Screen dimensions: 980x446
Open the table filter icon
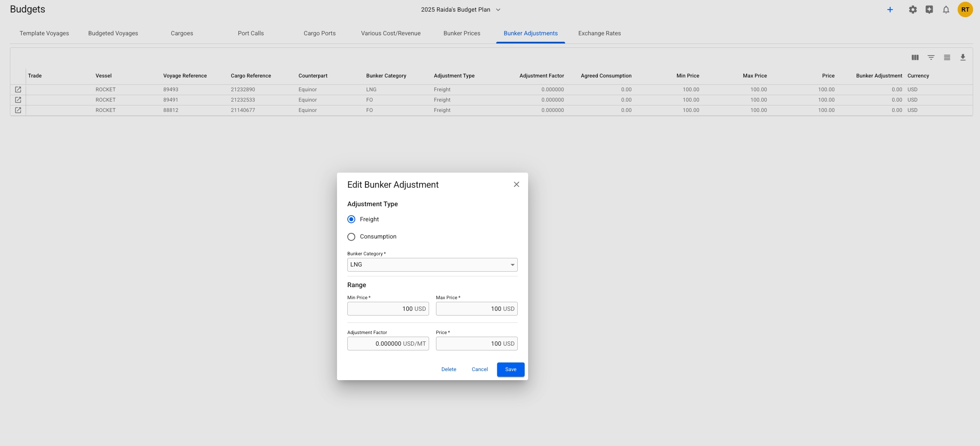(931, 57)
